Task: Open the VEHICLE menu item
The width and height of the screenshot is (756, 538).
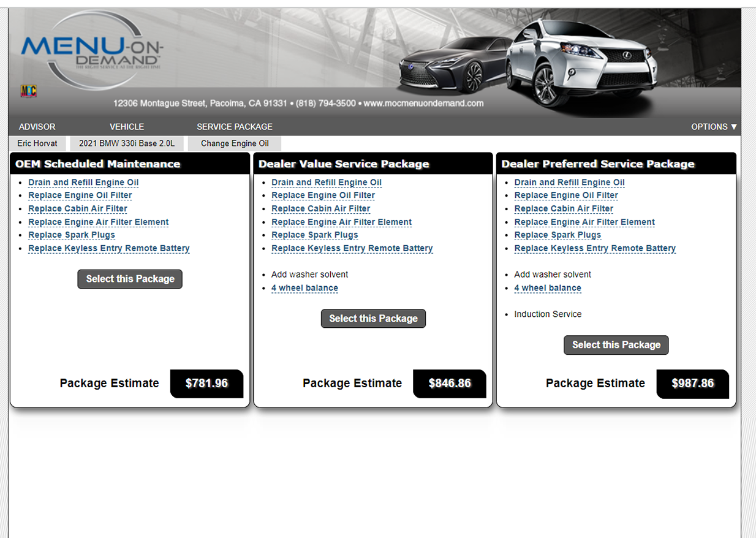Action: [127, 127]
